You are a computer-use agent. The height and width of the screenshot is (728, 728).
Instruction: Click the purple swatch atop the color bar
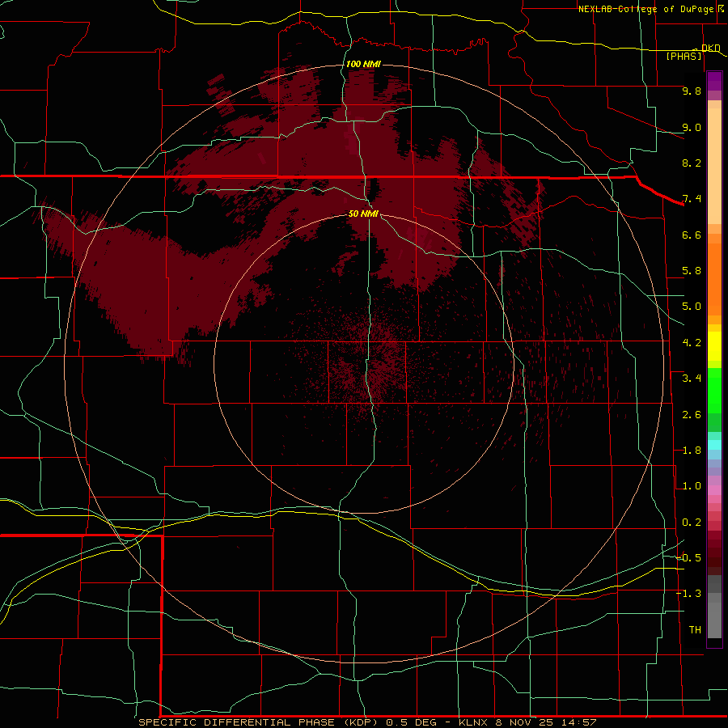[x=714, y=81]
